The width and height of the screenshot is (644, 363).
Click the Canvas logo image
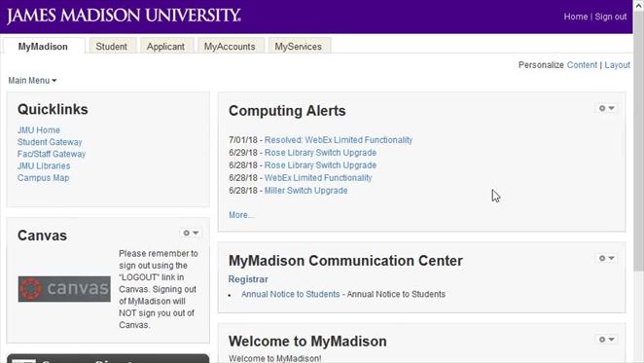pos(64,289)
